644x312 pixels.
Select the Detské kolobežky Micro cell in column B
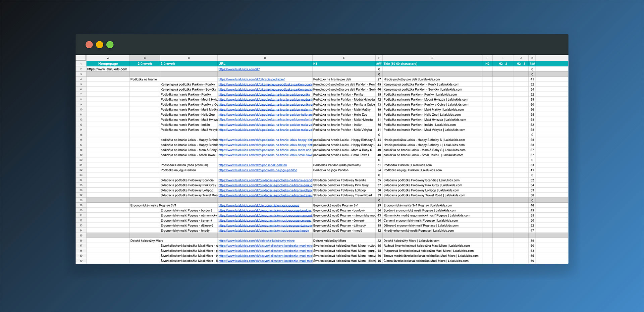(147, 241)
